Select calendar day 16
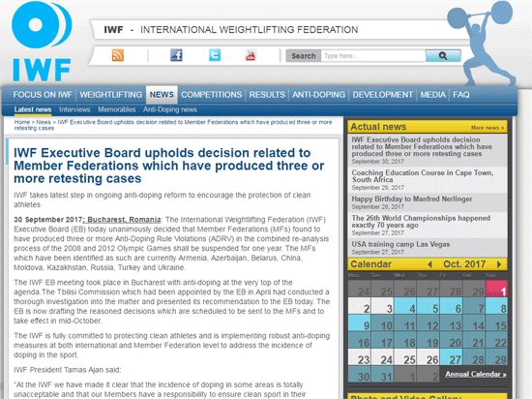The image size is (532, 399). (x=359, y=340)
